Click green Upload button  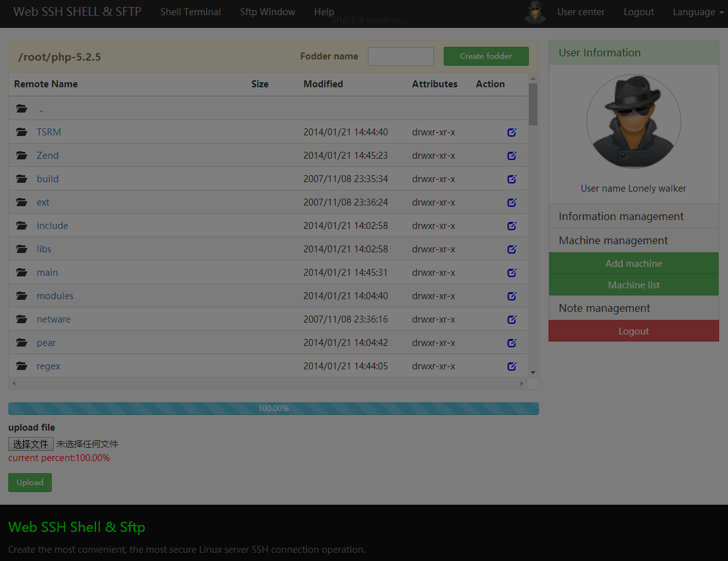click(30, 483)
